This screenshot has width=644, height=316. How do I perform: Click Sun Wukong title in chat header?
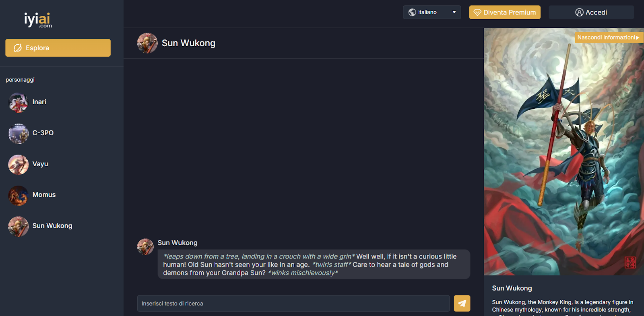tap(188, 43)
